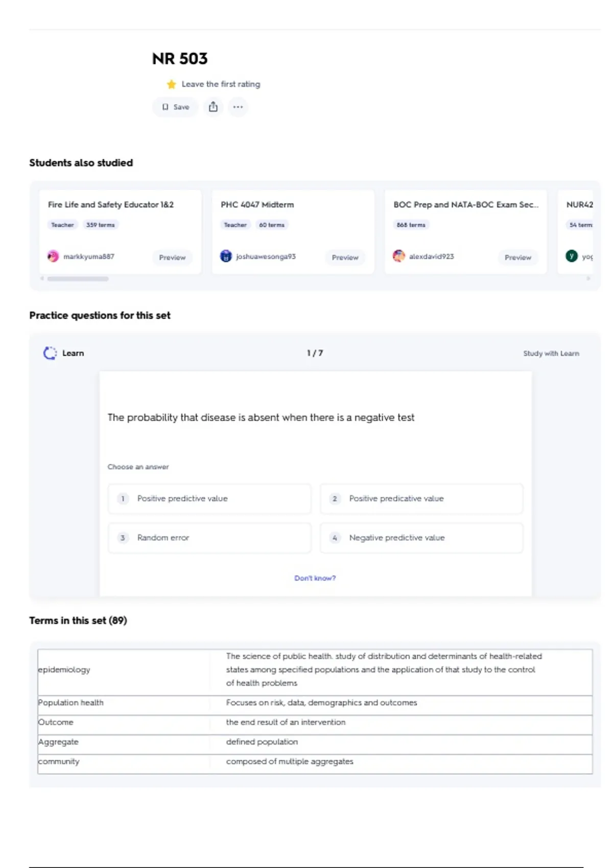The image size is (613, 868).
Task: Click joshuawesonga93's profile avatar
Action: click(226, 256)
